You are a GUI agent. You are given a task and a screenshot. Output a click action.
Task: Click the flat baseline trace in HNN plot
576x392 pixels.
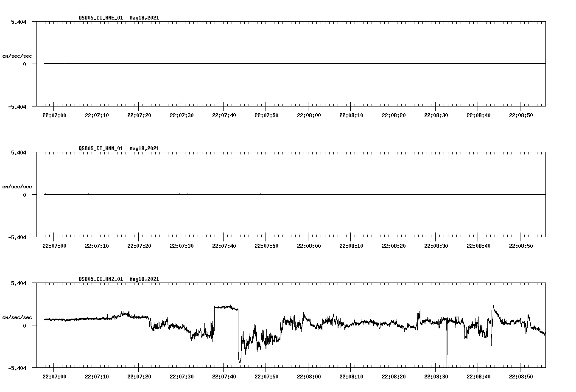pyautogui.click(x=254, y=194)
